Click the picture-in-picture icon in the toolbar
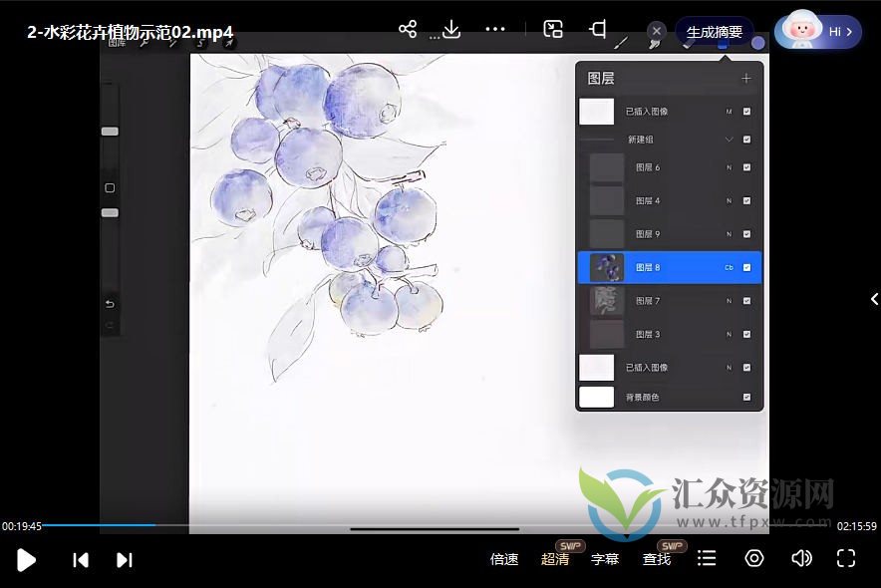This screenshot has height=588, width=881. [554, 30]
